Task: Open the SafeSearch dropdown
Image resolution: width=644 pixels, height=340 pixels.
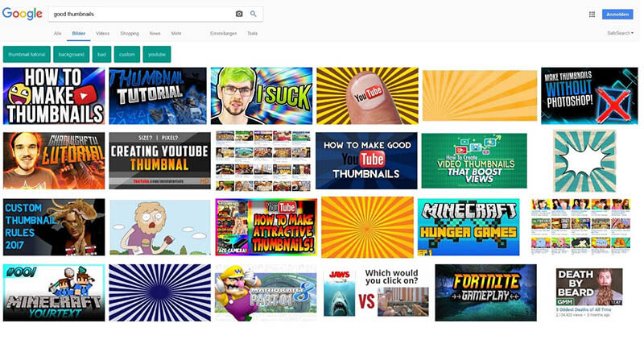Action: coord(621,33)
